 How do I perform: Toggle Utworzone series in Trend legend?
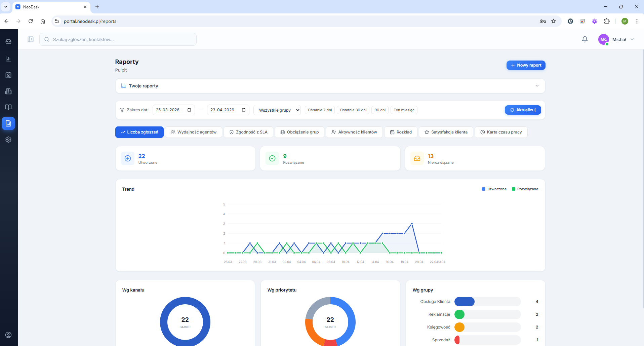tap(494, 189)
